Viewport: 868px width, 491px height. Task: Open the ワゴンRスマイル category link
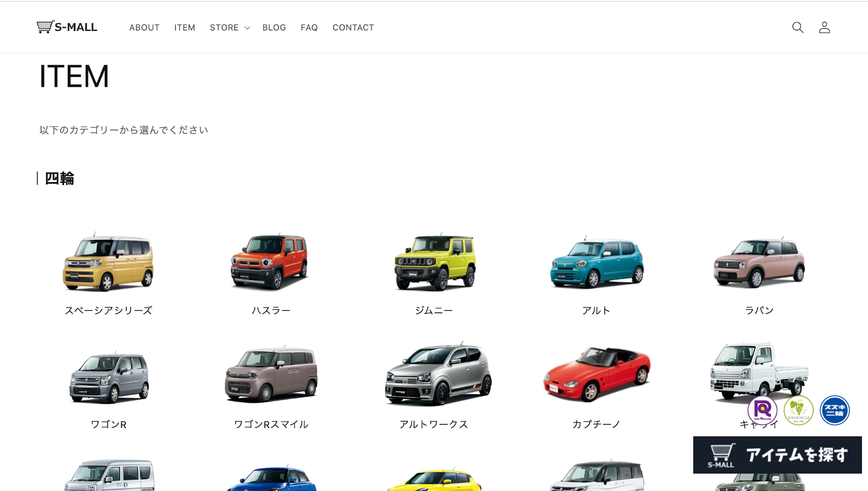pyautogui.click(x=271, y=424)
